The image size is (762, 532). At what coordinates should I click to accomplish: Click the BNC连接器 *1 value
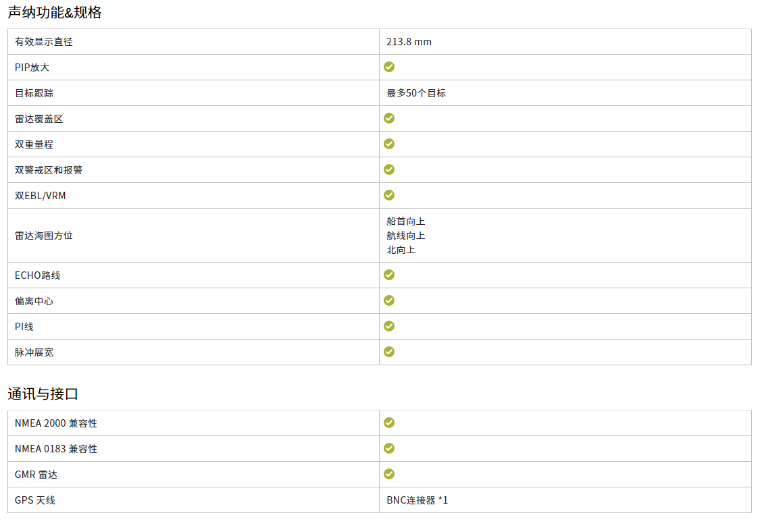tap(417, 500)
